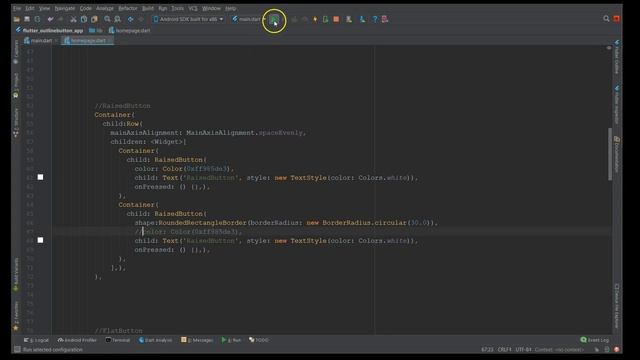This screenshot has height=360, width=640.
Task: Toggle tool window bars button in status bar
Action: (17, 349)
